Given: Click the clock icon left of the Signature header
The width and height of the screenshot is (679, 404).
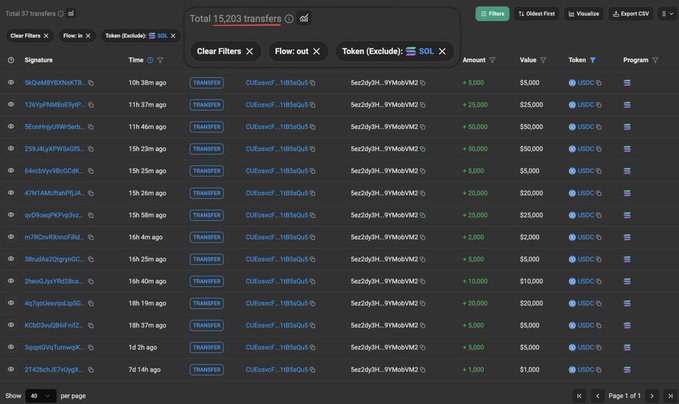Looking at the screenshot, I should tap(11, 60).
